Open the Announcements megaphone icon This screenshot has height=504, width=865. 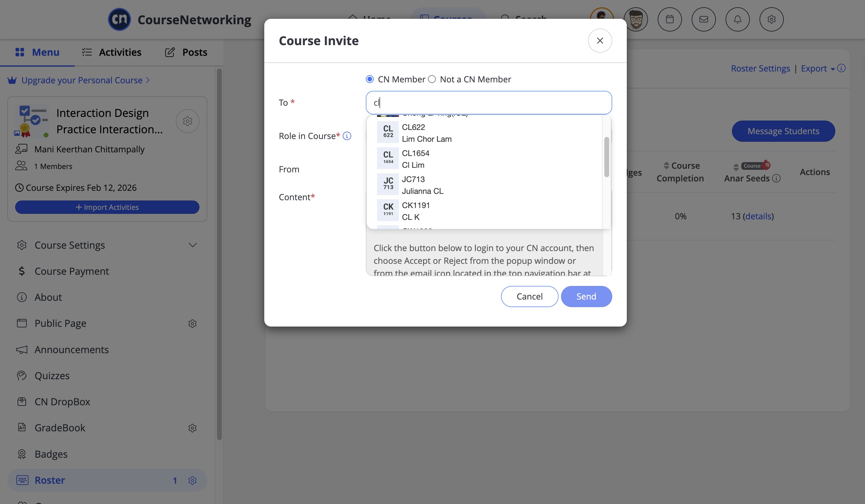pyautogui.click(x=22, y=350)
